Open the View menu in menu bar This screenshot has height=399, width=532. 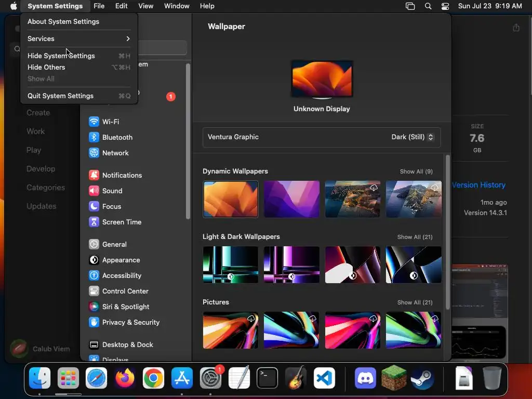(145, 6)
